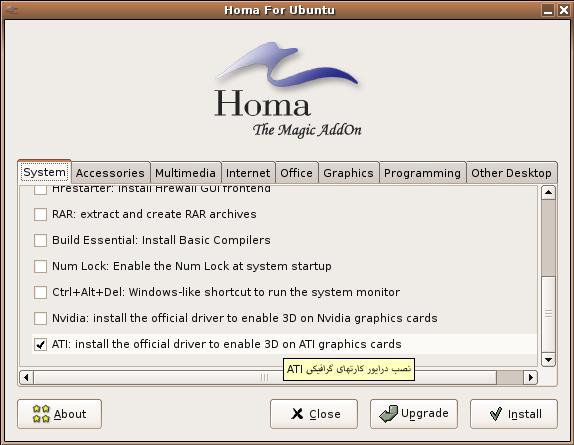The height and width of the screenshot is (445, 574).
Task: Click the X icon on Close button
Action: point(297,414)
